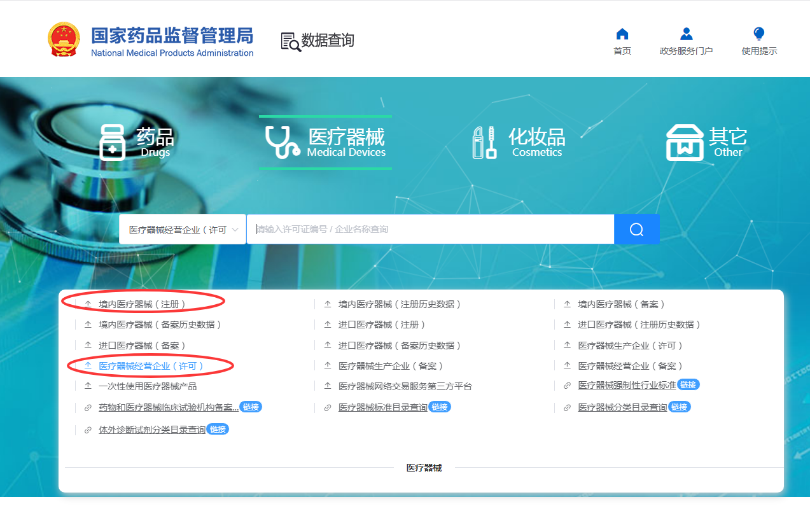
Task: Click the 数据查询 document search icon
Action: pyautogui.click(x=291, y=41)
